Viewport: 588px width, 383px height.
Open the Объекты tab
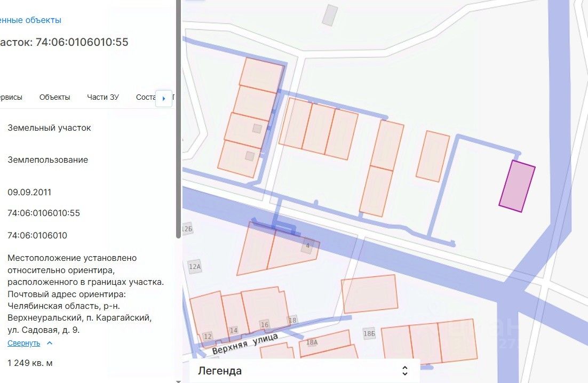pos(54,97)
